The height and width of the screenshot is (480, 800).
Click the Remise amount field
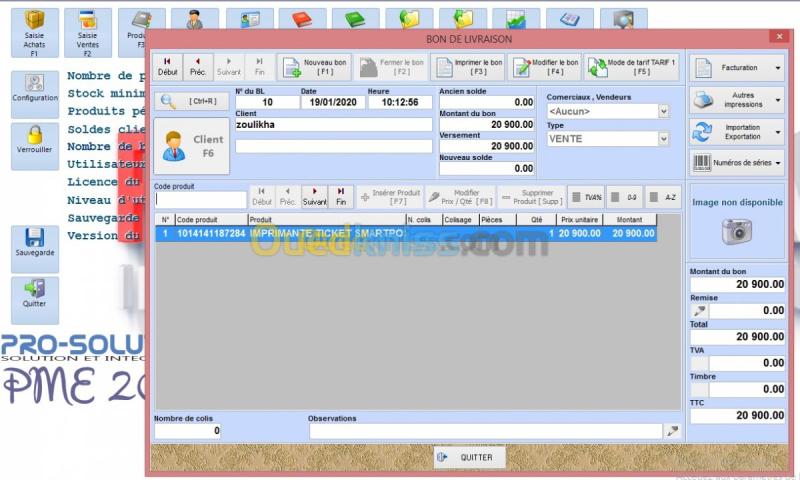pyautogui.click(x=746, y=311)
